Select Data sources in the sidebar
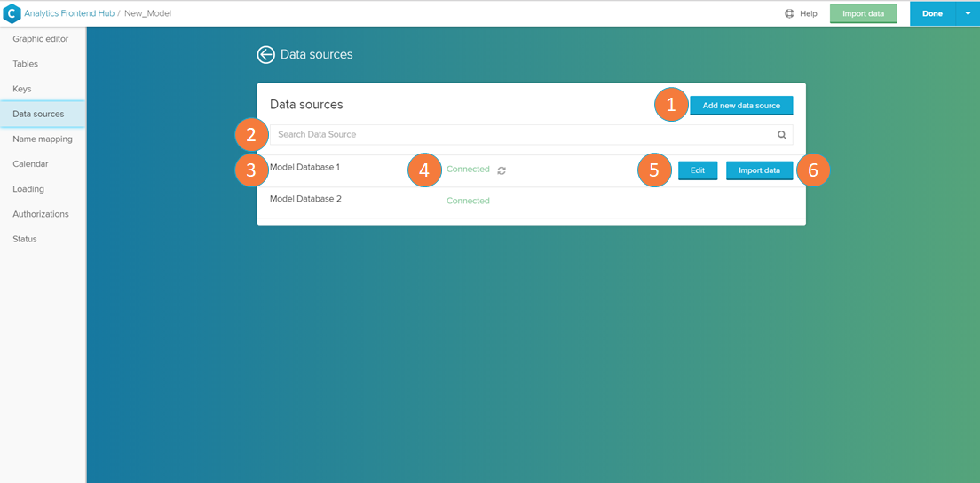 38,114
